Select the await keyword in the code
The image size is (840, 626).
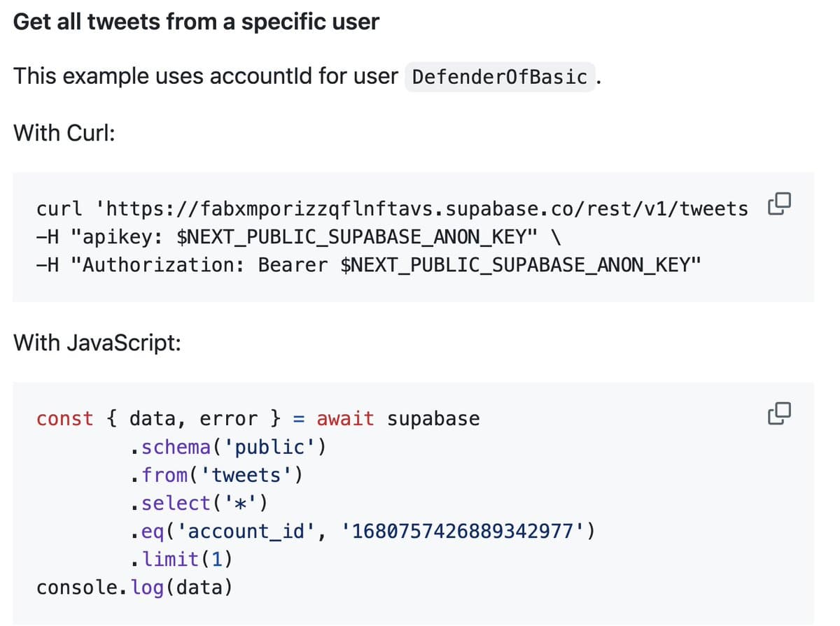(x=344, y=418)
